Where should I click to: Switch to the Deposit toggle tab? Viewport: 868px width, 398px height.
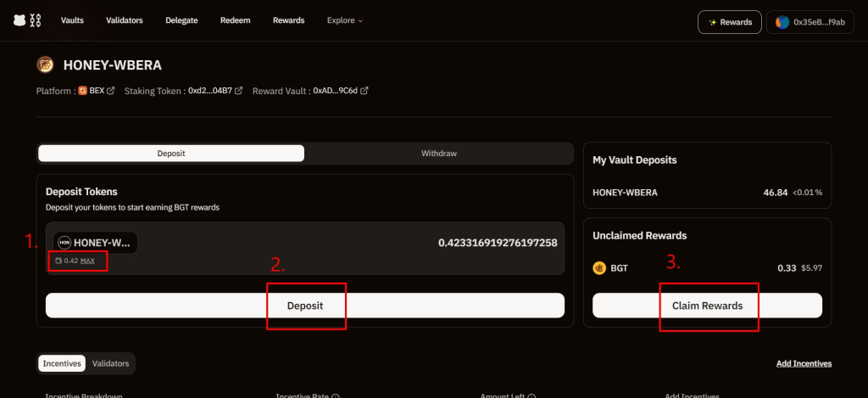pos(171,154)
